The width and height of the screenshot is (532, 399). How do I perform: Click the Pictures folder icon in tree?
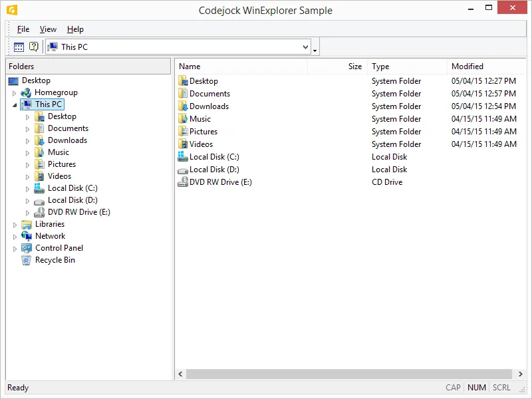pyautogui.click(x=39, y=164)
